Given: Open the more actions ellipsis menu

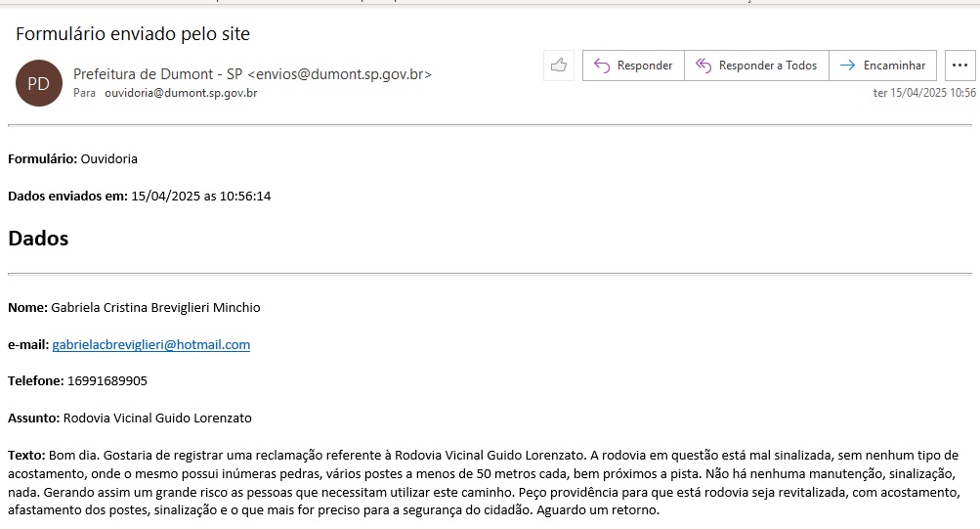Looking at the screenshot, I should (959, 66).
